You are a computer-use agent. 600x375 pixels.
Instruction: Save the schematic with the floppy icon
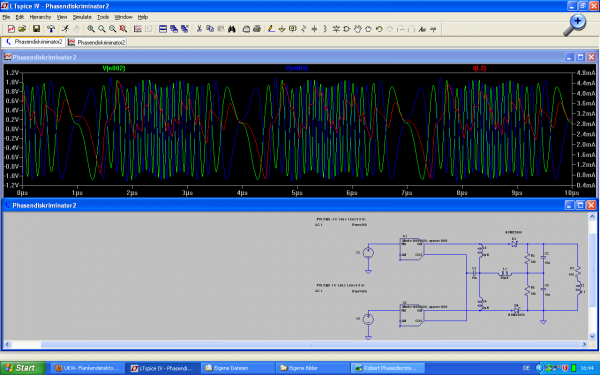coord(36,29)
